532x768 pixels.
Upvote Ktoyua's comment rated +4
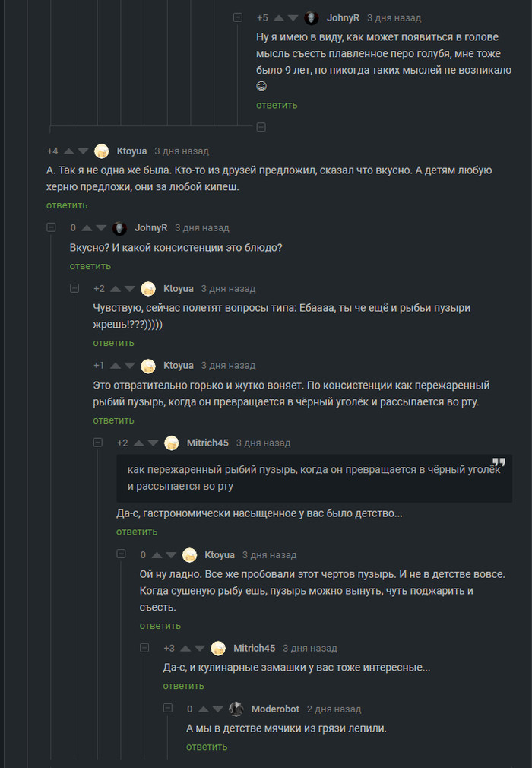point(68,151)
